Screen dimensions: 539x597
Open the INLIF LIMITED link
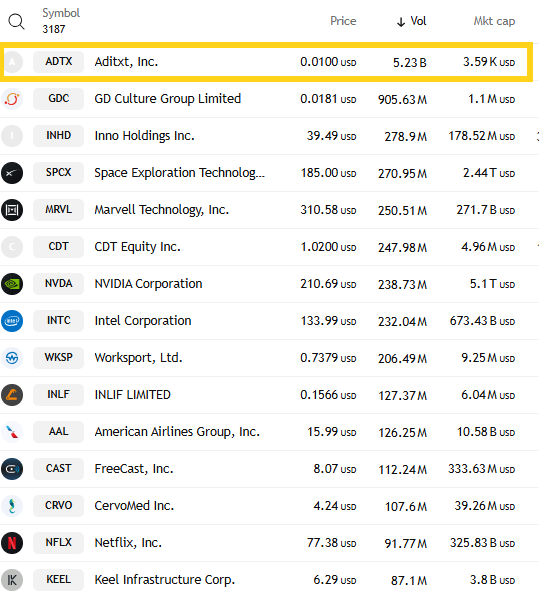pyautogui.click(x=132, y=395)
